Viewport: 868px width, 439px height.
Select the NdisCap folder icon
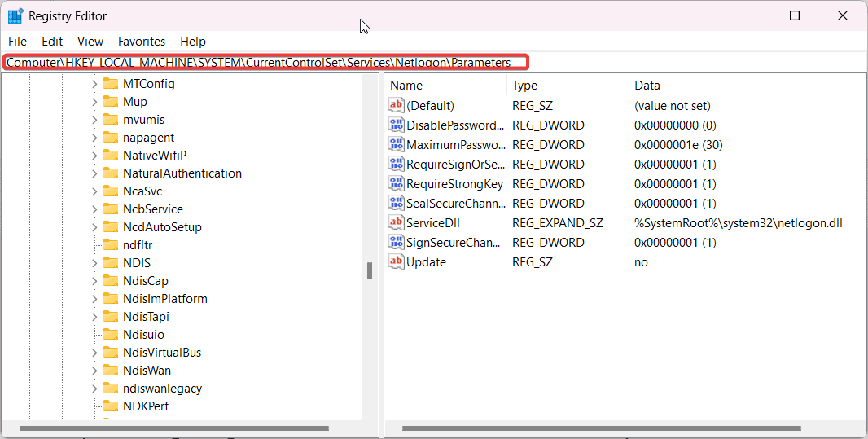(111, 281)
